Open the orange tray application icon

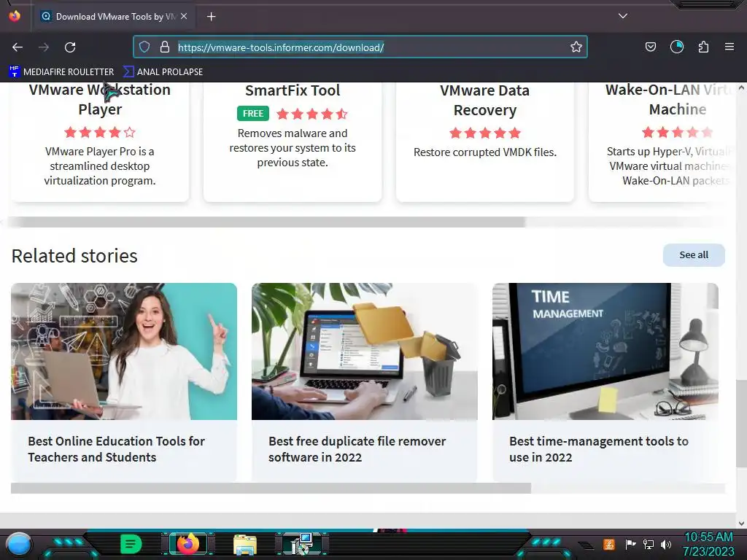(x=609, y=544)
